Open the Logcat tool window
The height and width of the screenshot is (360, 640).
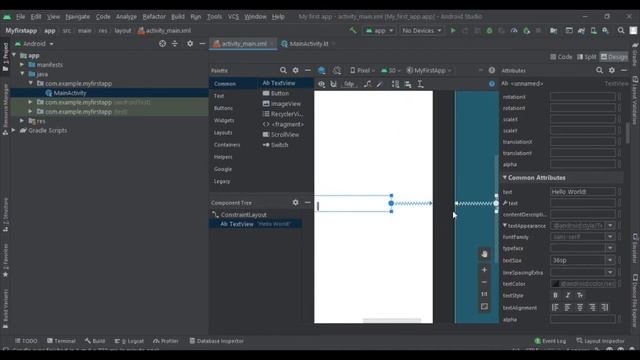coord(129,341)
